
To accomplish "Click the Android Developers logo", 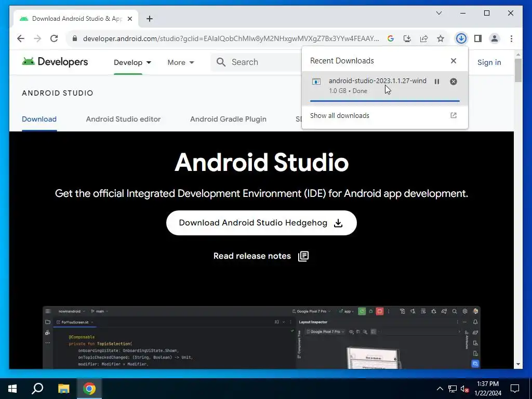I will click(x=55, y=62).
